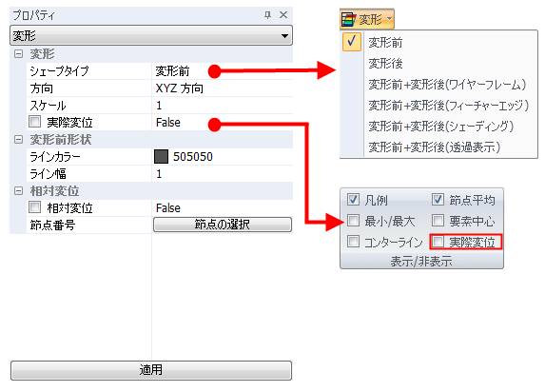The width and height of the screenshot is (545, 392).
Task: Open the ラインカラー 505050 color swatch
Action: pyautogui.click(x=161, y=157)
